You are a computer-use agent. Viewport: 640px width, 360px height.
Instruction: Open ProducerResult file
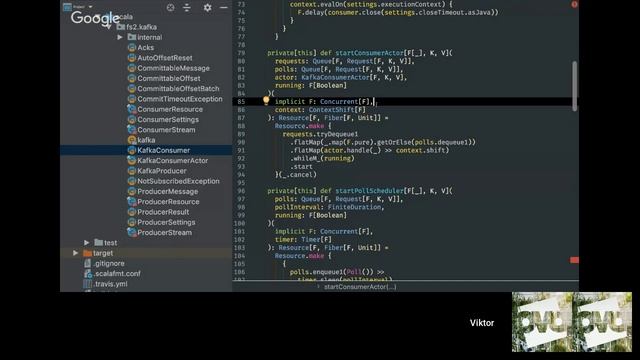[x=163, y=212]
